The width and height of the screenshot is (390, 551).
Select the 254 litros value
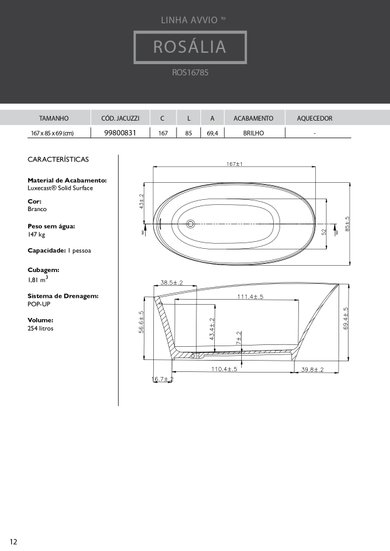point(41,329)
